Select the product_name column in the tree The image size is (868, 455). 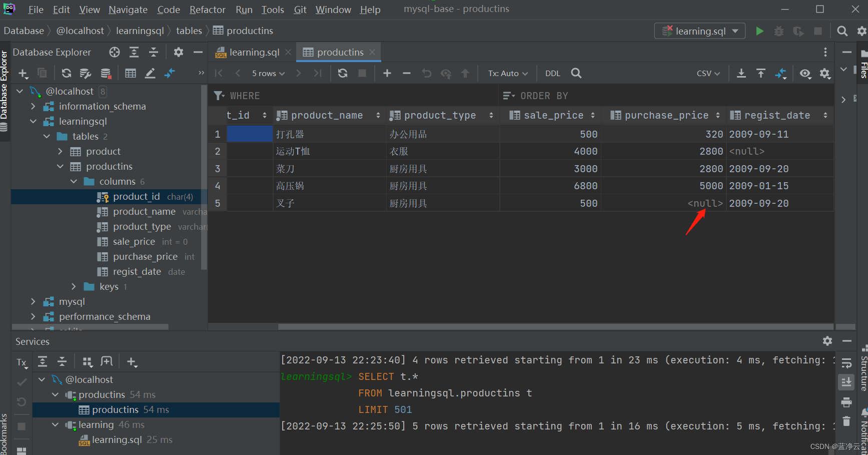pyautogui.click(x=144, y=211)
